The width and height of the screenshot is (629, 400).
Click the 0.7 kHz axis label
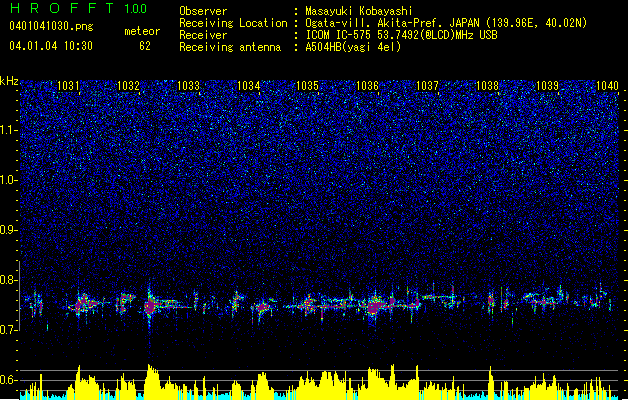[9, 330]
